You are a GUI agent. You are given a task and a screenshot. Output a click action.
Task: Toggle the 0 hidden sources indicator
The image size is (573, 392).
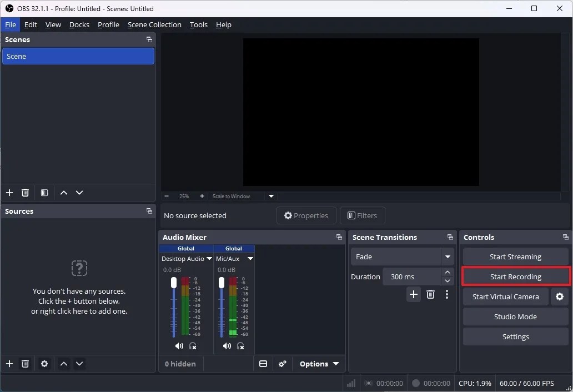click(180, 364)
